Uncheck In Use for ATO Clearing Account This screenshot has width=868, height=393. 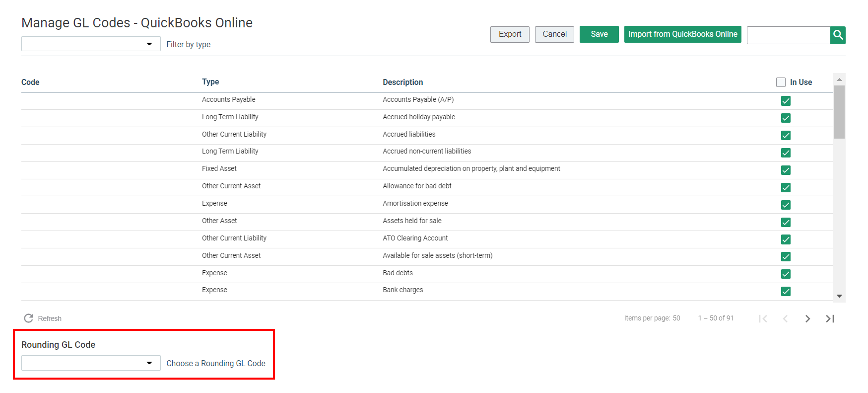tap(786, 239)
